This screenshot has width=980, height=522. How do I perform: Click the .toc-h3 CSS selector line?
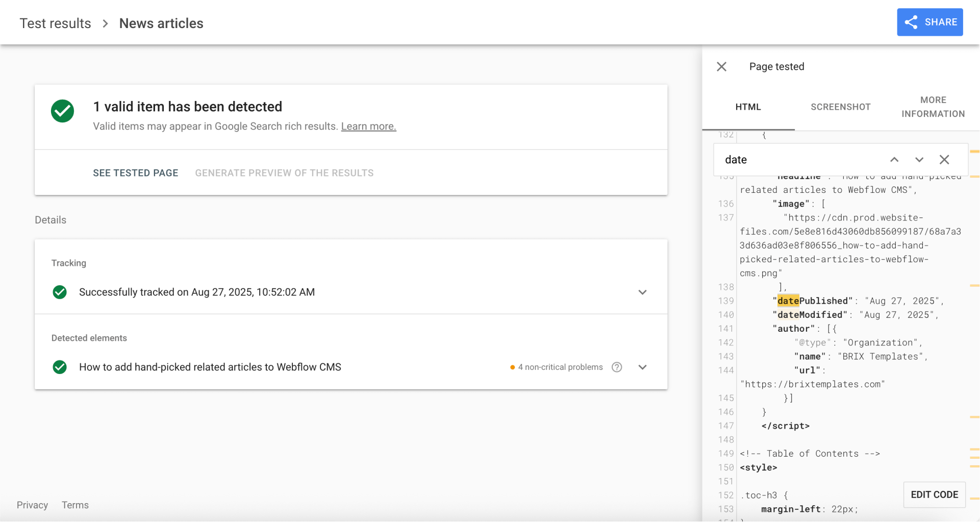(x=764, y=495)
